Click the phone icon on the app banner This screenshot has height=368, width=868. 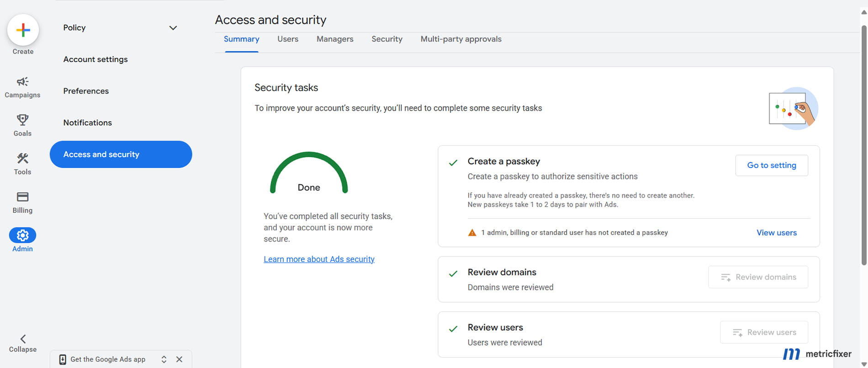(63, 359)
